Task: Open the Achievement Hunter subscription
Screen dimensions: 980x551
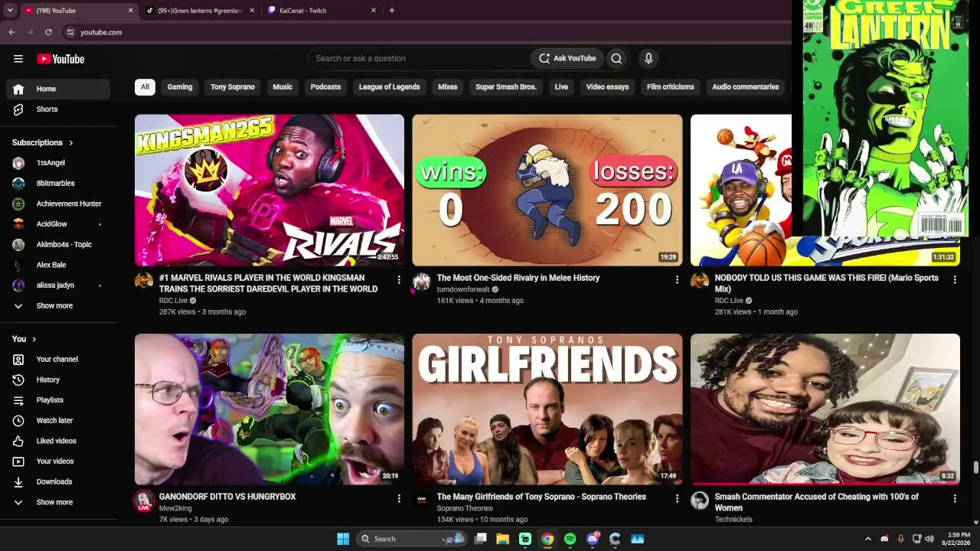Action: (58, 204)
